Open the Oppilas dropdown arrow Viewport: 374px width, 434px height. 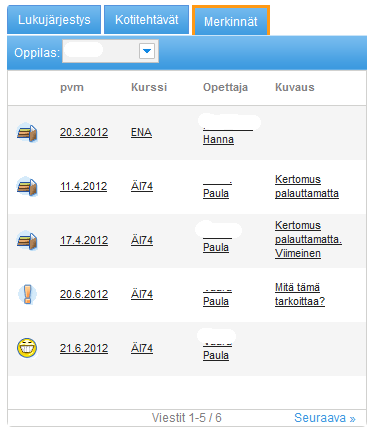tap(147, 51)
